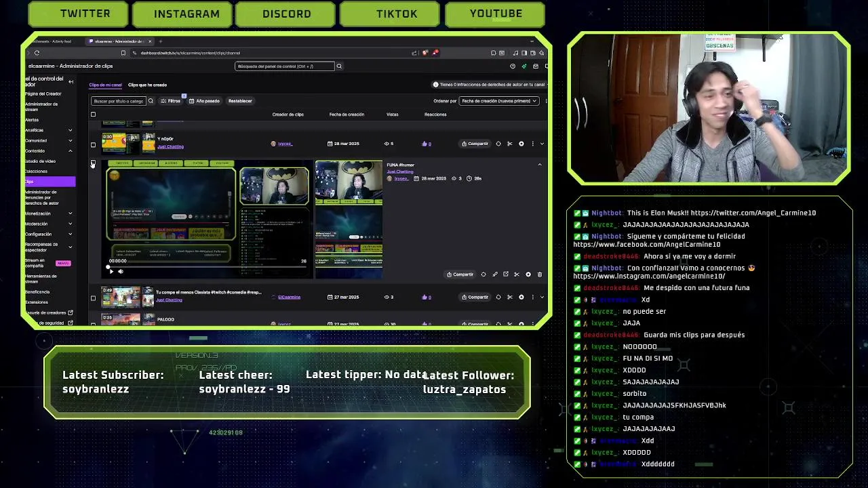Select the DISCORD banner button
Image resolution: width=868 pixels, height=488 pixels.
coord(287,14)
